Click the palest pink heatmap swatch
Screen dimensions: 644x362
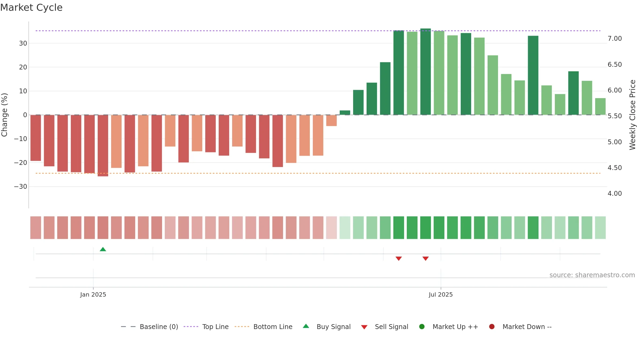click(331, 228)
